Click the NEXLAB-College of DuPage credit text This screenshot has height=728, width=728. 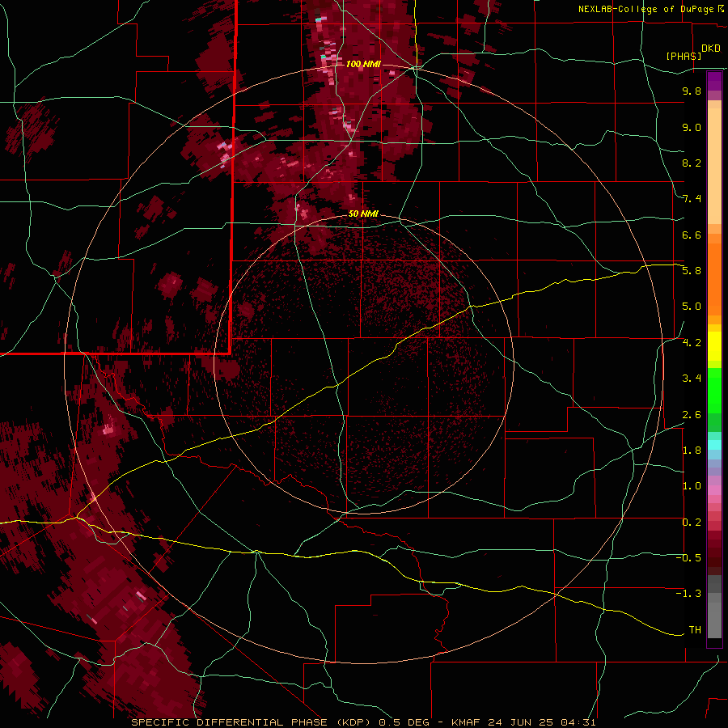click(647, 9)
